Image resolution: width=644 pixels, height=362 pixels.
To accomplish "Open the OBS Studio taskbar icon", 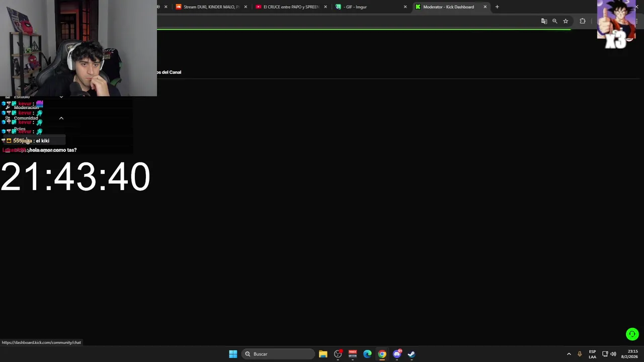I will (338, 354).
